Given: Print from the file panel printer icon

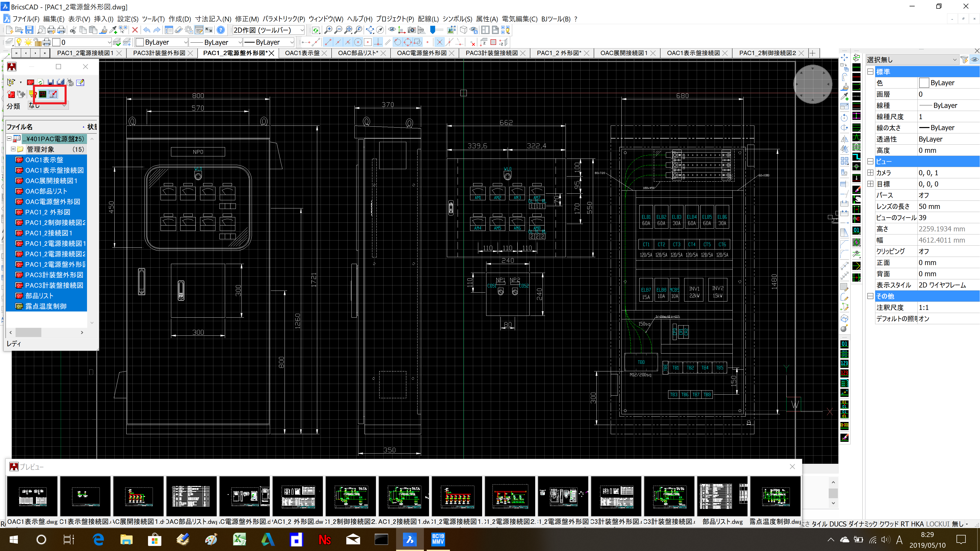Looking at the screenshot, I should [x=70, y=82].
